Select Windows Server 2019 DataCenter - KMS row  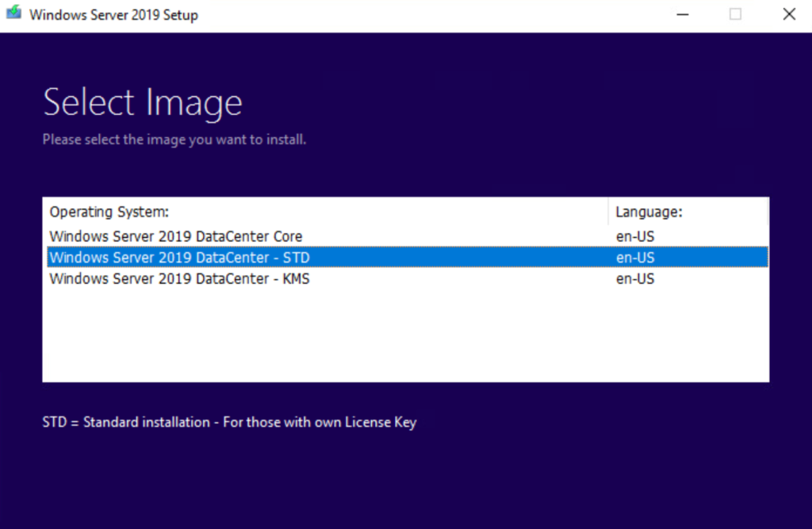point(408,278)
